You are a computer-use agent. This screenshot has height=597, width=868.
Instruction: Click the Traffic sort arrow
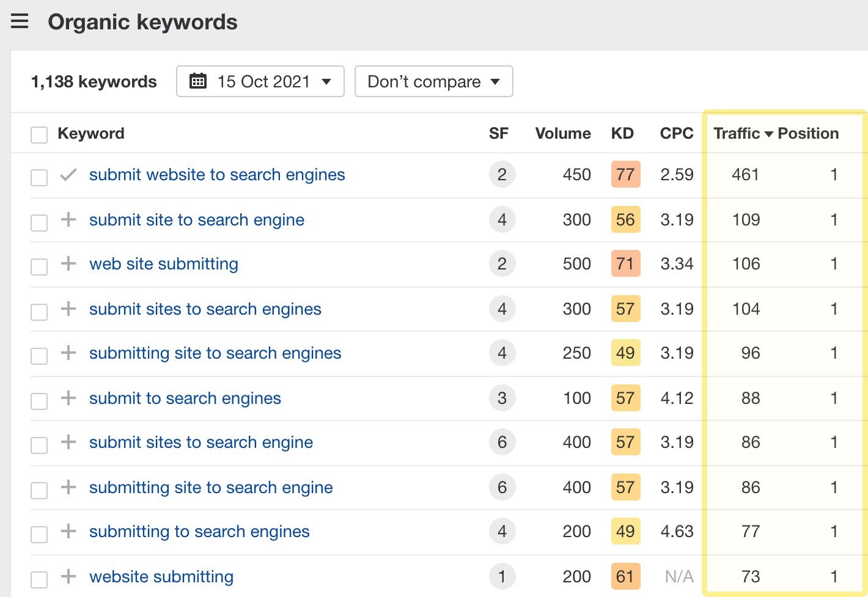tap(768, 134)
